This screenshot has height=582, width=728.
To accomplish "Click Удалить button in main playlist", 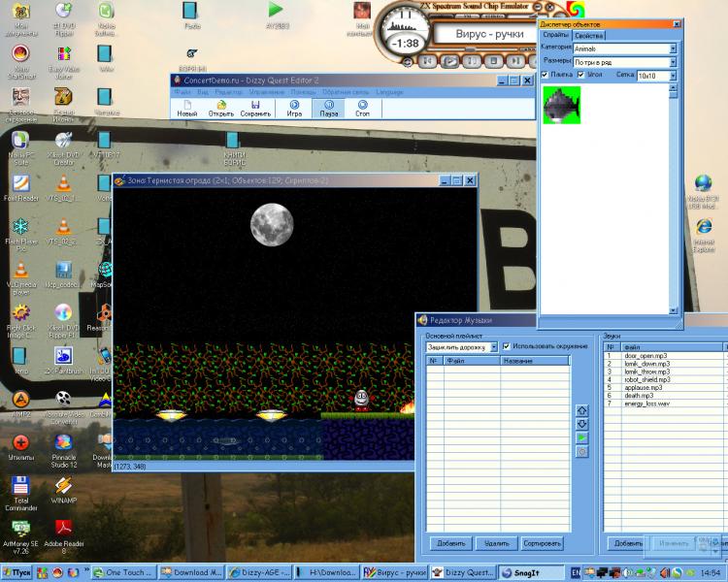I will coord(496,544).
